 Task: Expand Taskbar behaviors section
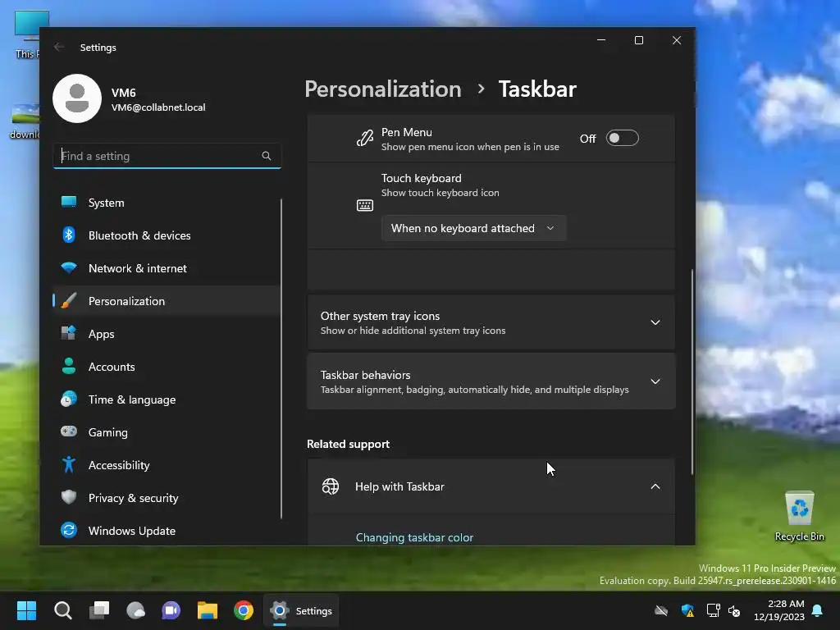(491, 381)
